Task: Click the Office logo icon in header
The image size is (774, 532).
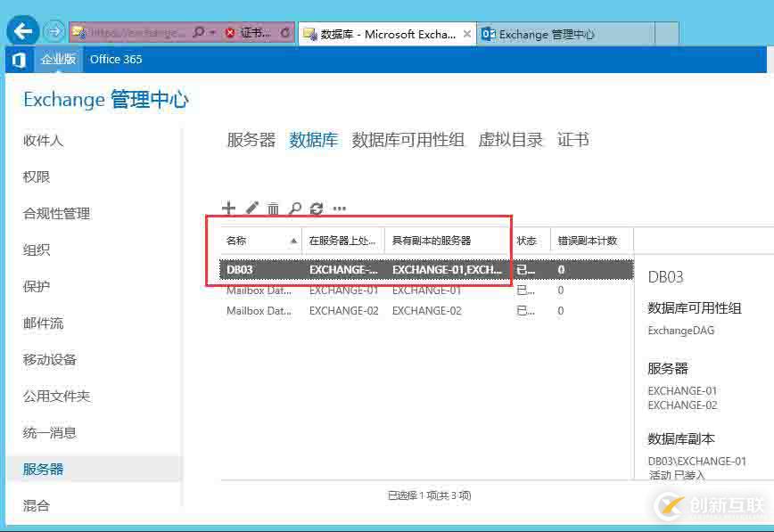Action: point(19,60)
